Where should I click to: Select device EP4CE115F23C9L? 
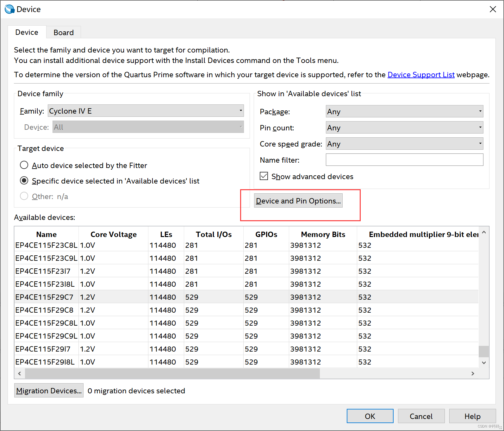(246, 258)
